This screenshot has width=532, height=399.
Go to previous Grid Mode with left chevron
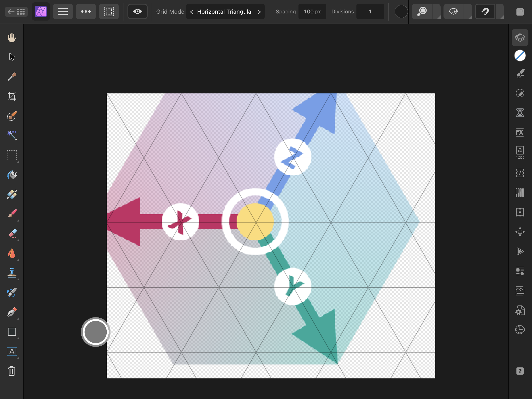191,11
